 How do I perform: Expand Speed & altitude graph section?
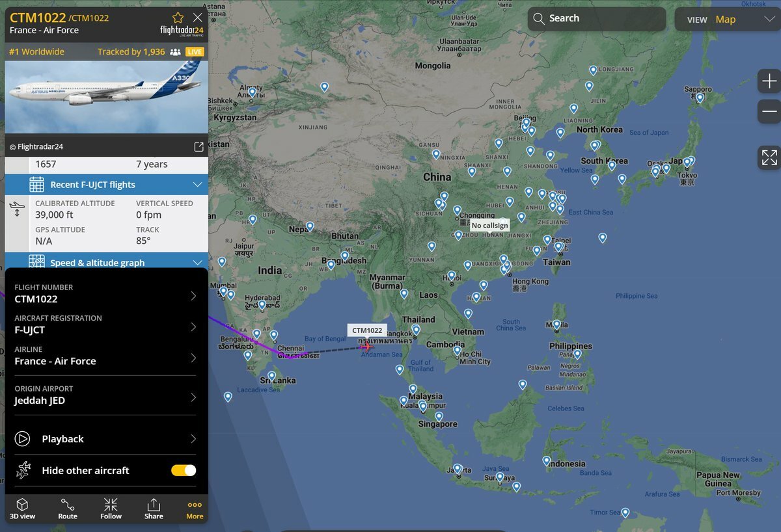pos(107,263)
